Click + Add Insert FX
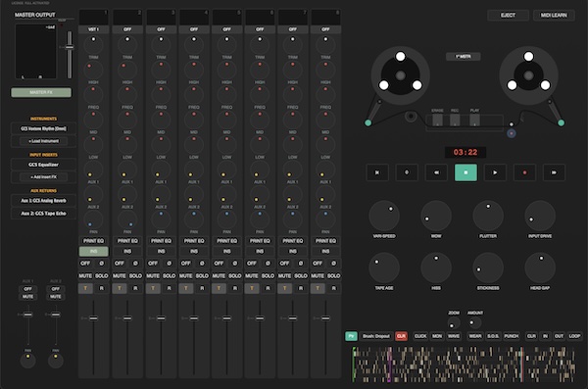Viewport: 588px width, 389px height. click(x=43, y=177)
